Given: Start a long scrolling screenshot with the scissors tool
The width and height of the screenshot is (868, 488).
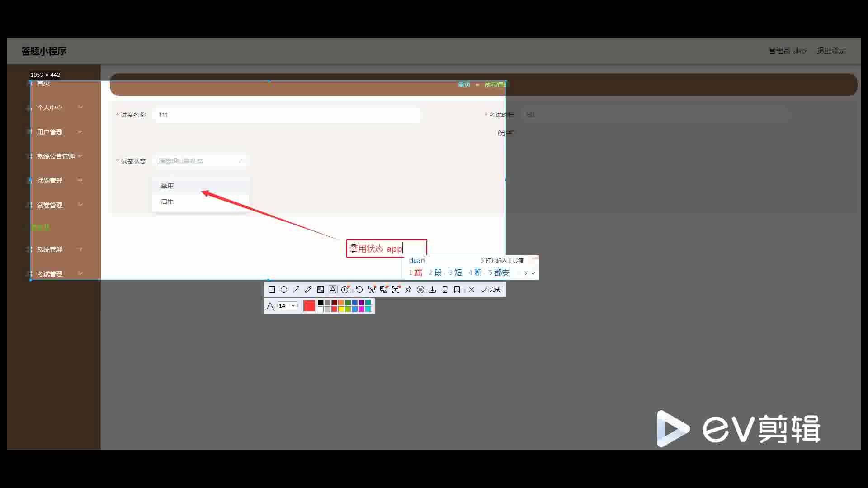Looking at the screenshot, I should coord(372,290).
